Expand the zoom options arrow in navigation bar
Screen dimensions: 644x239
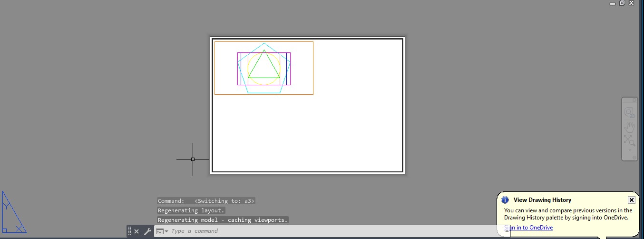click(630, 150)
